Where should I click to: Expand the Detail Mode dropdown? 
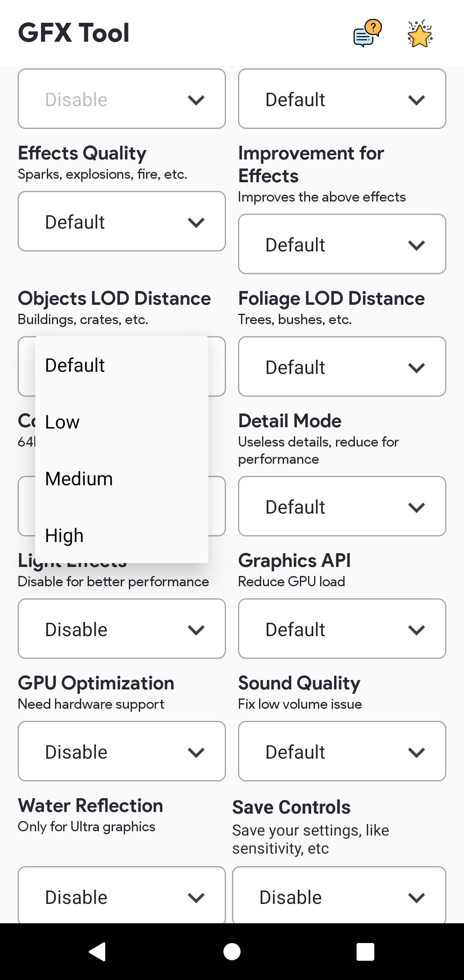pos(342,506)
